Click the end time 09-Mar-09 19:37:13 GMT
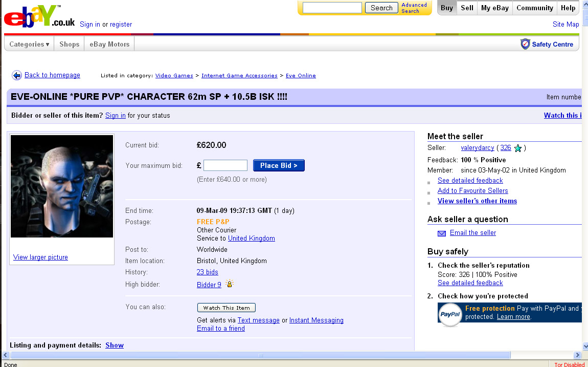Screen dimensions: 588x367 234,210
